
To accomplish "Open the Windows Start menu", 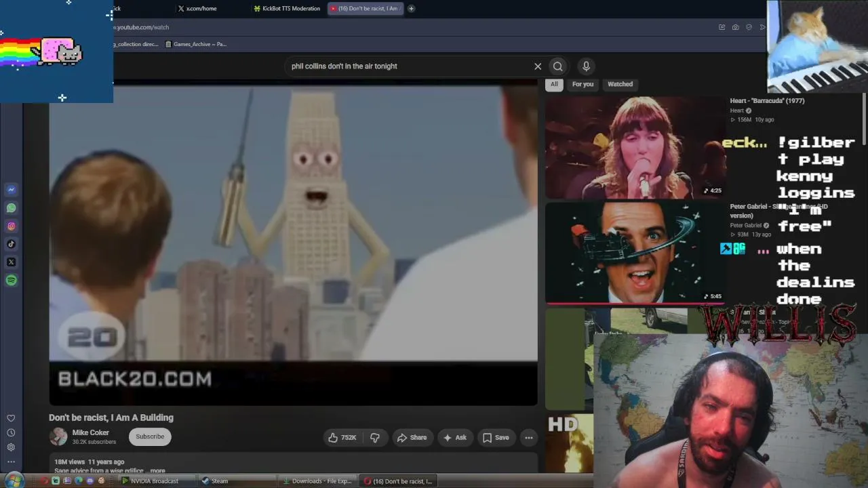I will [x=14, y=481].
